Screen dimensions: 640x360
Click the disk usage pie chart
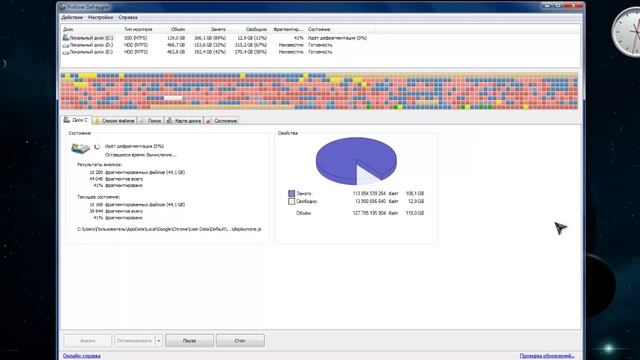click(356, 161)
